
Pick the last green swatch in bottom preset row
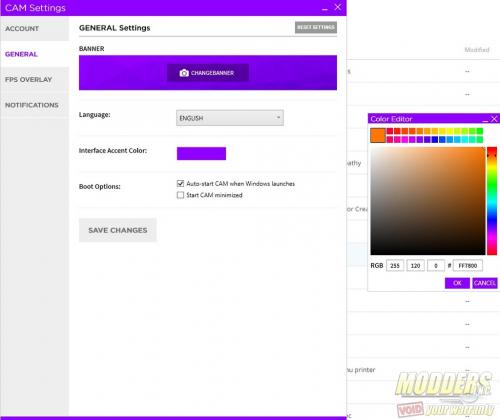[480, 139]
